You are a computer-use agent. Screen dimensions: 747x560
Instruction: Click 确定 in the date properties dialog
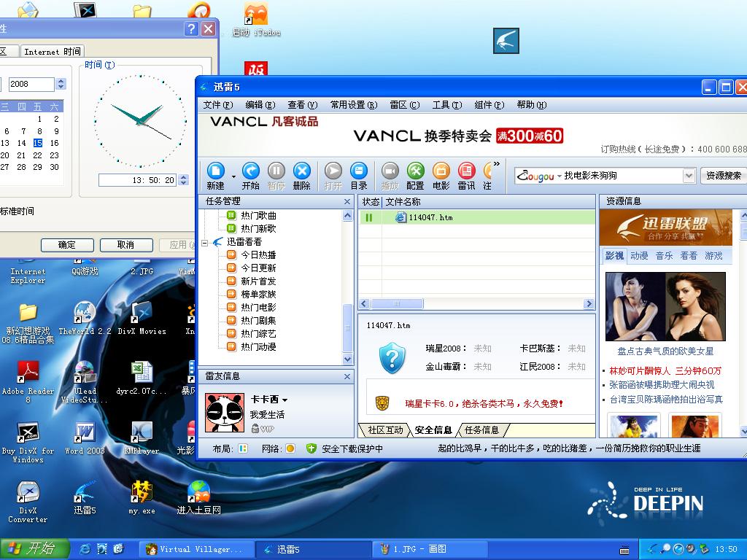67,245
